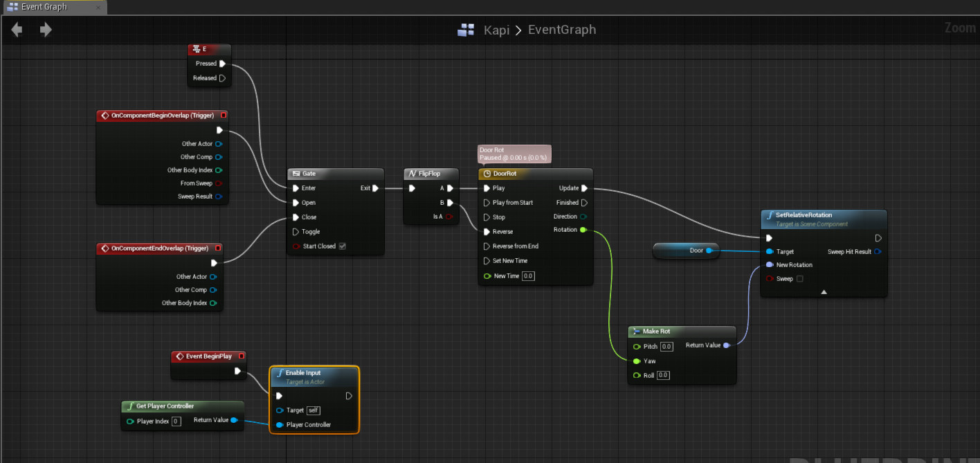Click function icon on SetRelativeRotation node
Screen dimensions: 980x463
click(x=769, y=215)
